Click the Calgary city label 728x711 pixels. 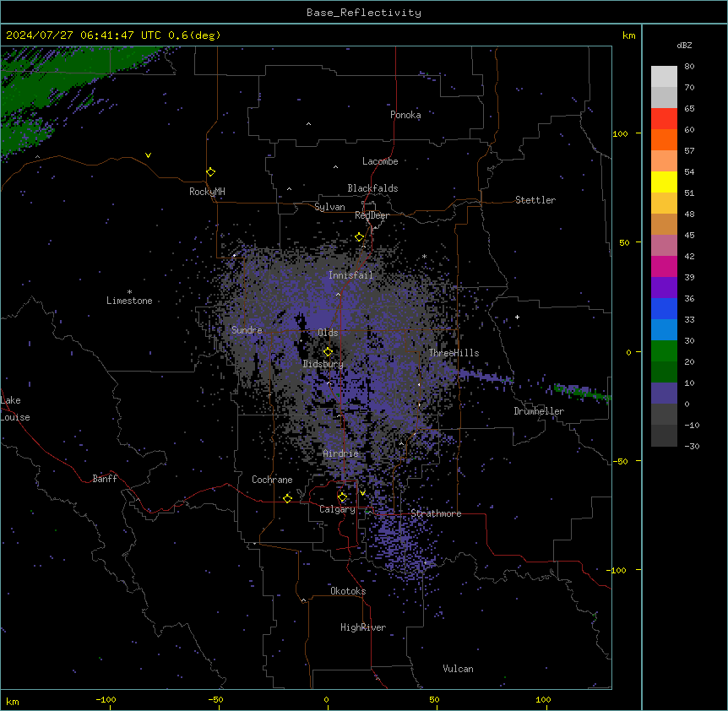click(x=337, y=509)
